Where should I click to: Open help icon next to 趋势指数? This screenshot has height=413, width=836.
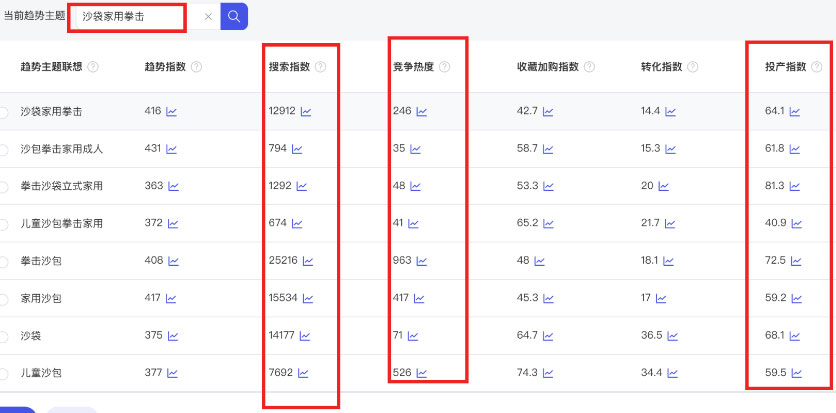click(x=196, y=67)
